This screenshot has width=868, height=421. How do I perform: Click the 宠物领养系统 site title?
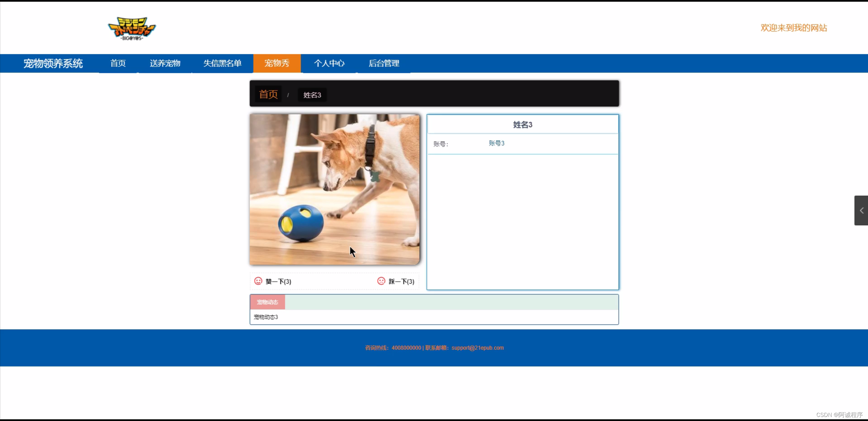53,63
